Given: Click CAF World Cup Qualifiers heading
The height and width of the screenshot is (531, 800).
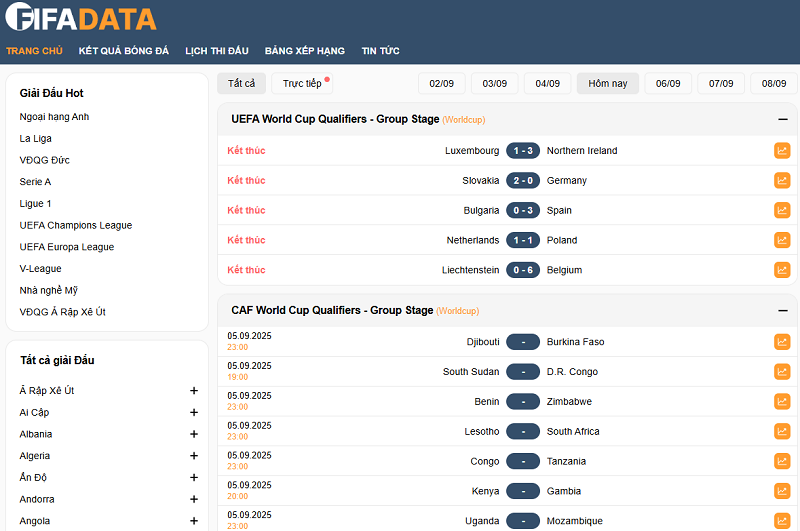Looking at the screenshot, I should [x=332, y=310].
